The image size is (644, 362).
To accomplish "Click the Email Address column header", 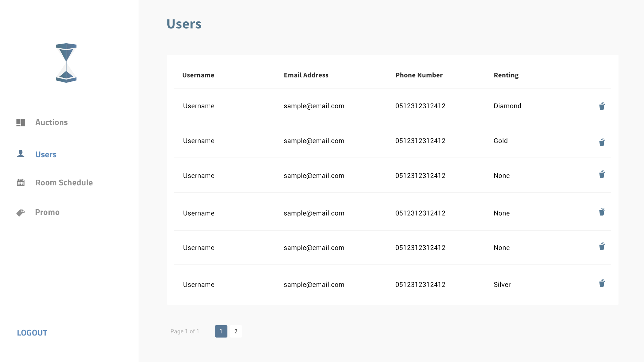I will point(306,75).
